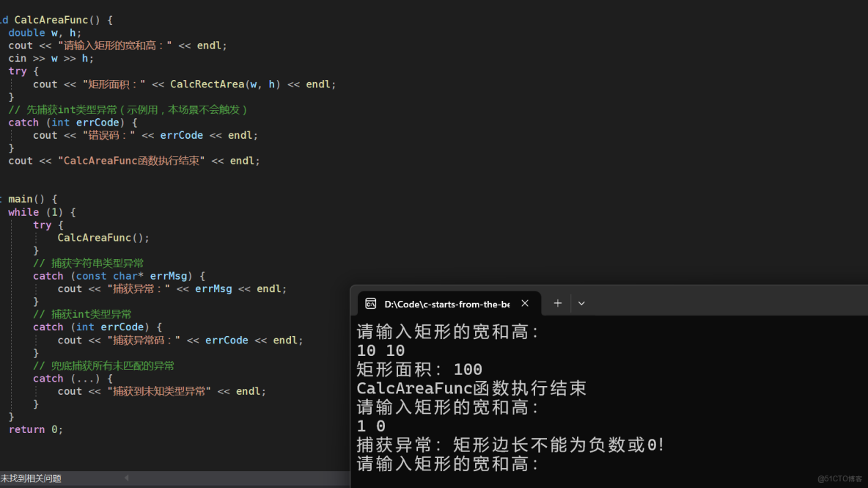
Task: Collapse the 未找到相关问题 bar via its arrow
Action: [127, 478]
